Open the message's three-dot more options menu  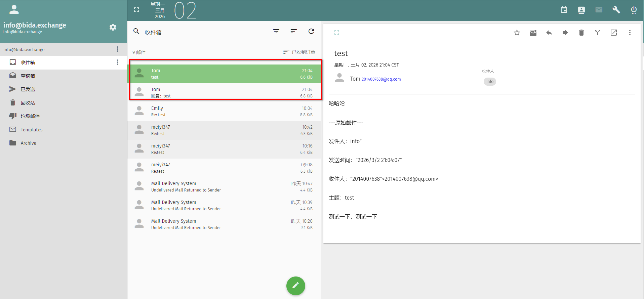(630, 33)
